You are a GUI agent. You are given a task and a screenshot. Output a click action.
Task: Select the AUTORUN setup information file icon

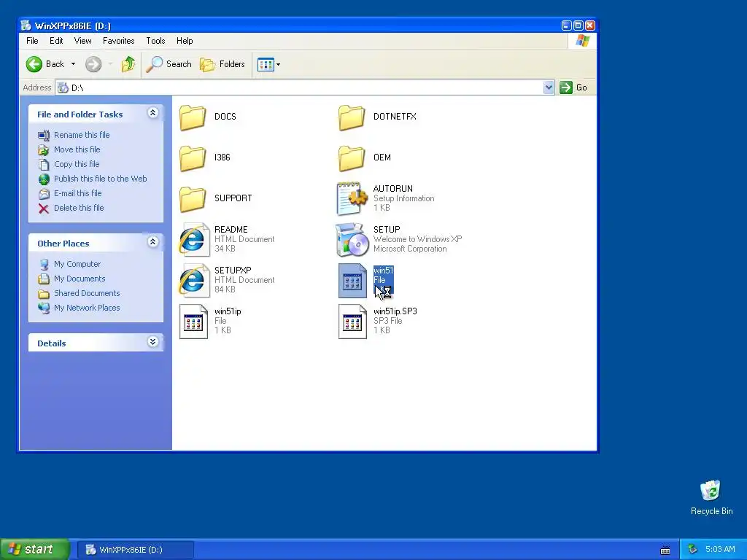tap(352, 198)
